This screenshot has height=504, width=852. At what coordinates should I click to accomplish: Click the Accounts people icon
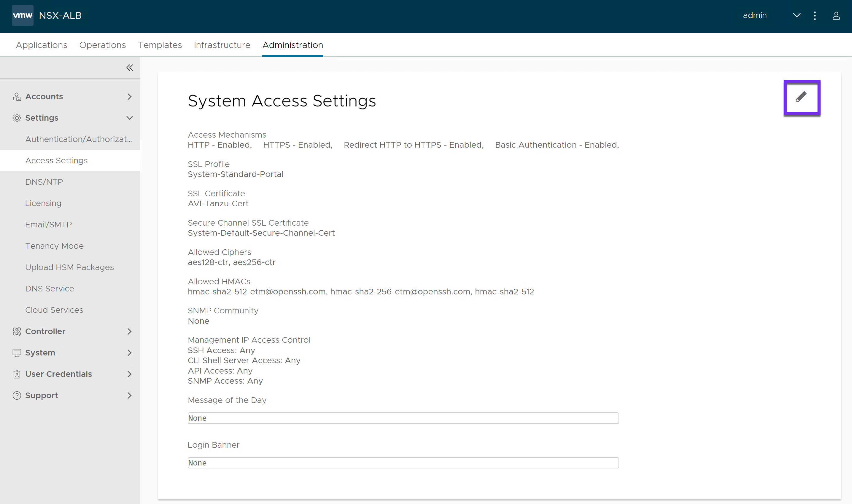click(17, 97)
